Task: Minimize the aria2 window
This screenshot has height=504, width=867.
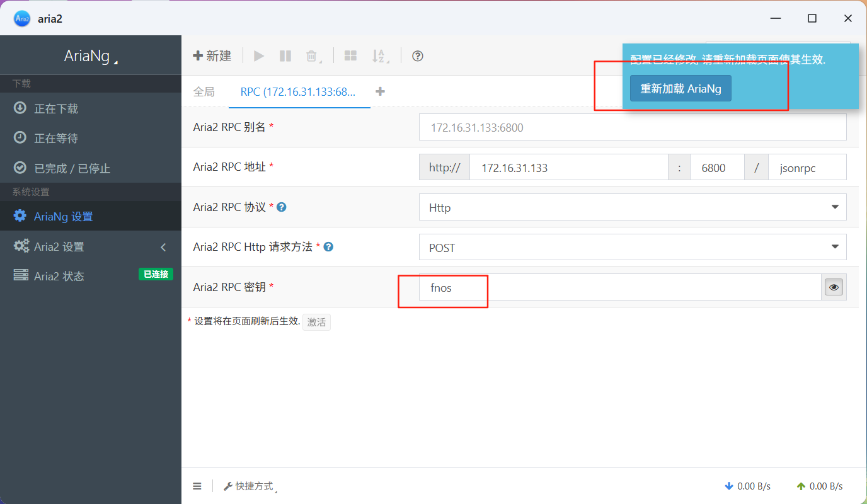Action: coord(776,18)
